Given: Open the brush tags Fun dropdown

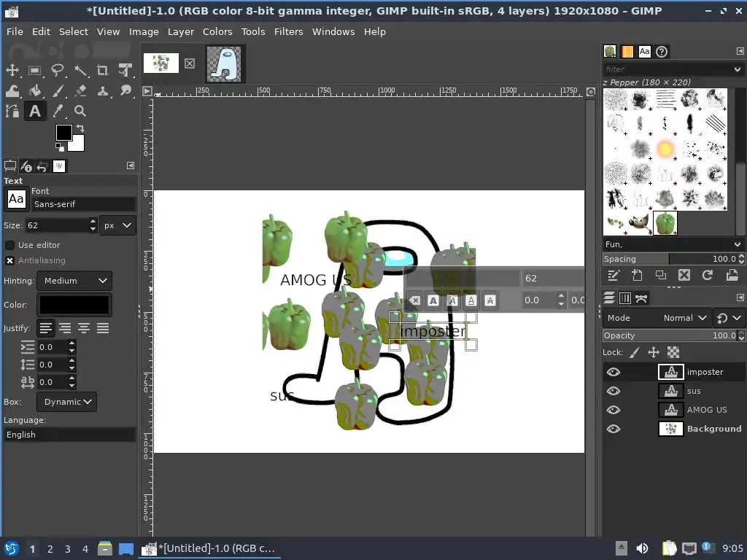Looking at the screenshot, I should click(738, 244).
